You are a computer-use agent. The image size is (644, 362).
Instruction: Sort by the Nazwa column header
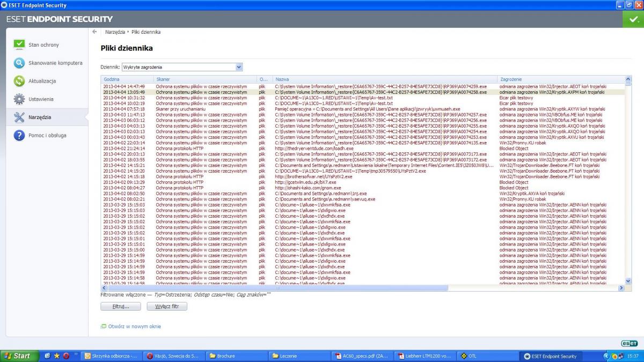tap(385, 79)
